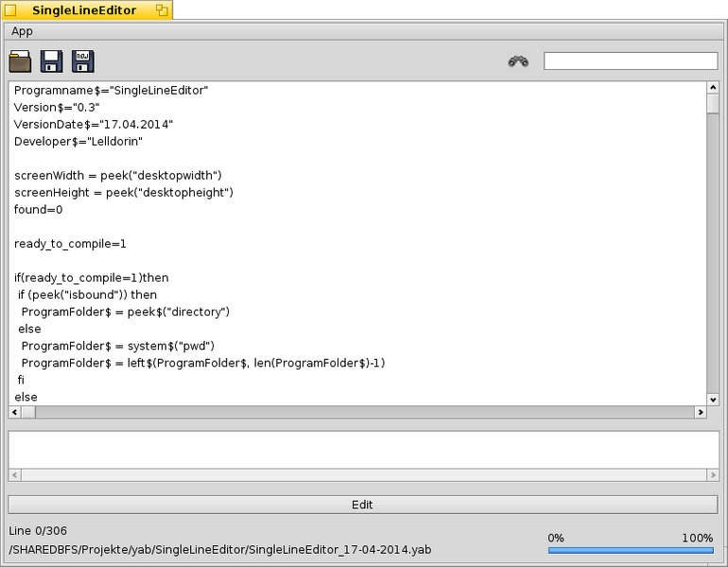The image size is (728, 567).
Task: Click the close box in the title tab
Action: click(10, 10)
